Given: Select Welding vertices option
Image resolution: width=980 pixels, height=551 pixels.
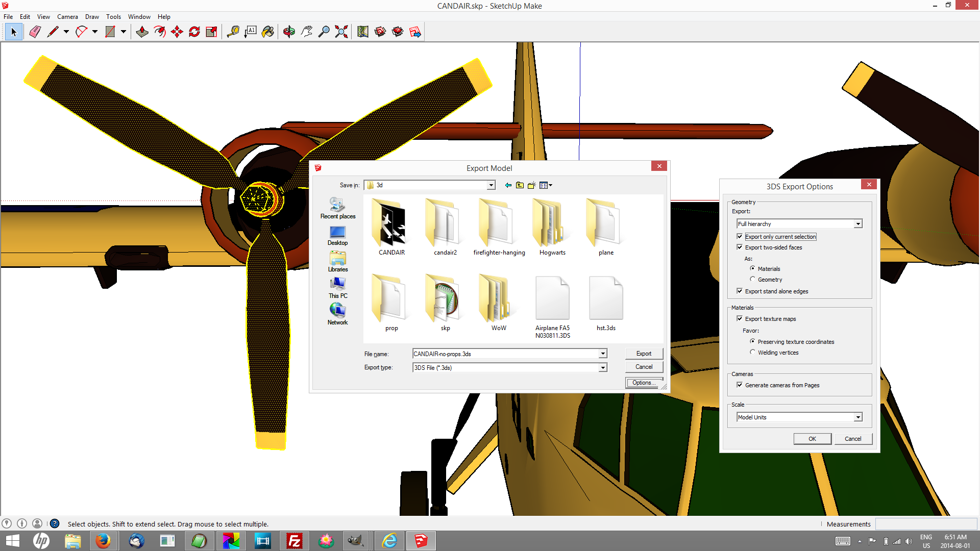Looking at the screenshot, I should (x=752, y=352).
